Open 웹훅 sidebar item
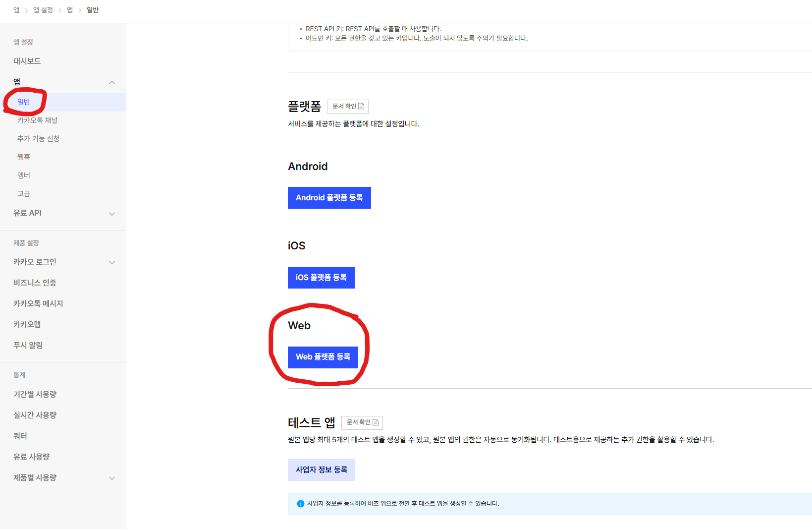 24,157
